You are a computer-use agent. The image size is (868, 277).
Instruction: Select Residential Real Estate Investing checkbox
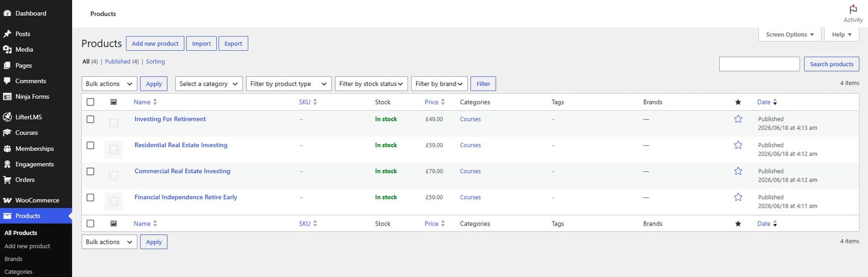tap(91, 145)
